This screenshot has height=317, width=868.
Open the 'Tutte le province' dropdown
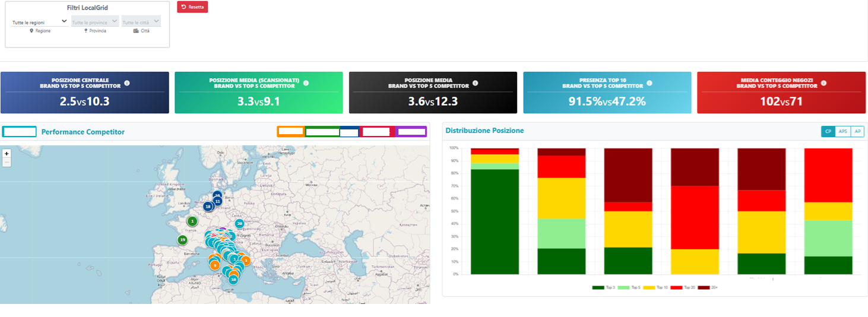pyautogui.click(x=94, y=21)
